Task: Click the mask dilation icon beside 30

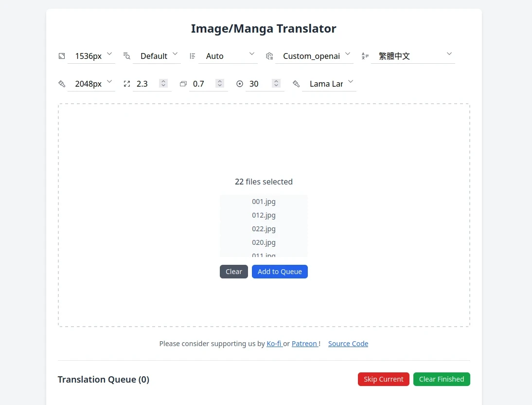Action: tap(240, 84)
